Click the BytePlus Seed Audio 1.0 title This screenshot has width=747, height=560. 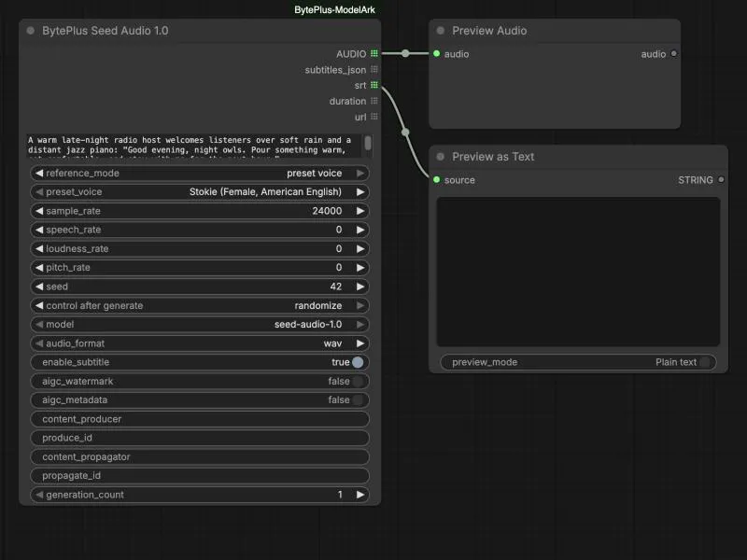[106, 31]
